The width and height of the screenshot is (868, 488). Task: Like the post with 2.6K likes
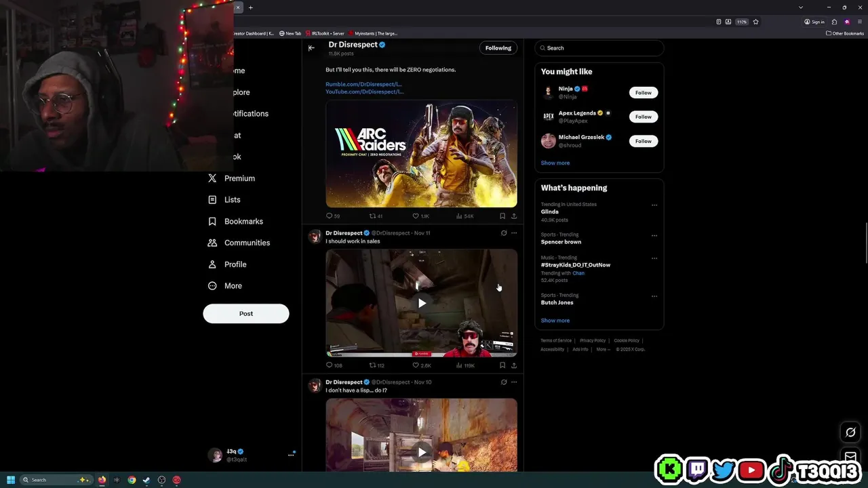(421, 365)
